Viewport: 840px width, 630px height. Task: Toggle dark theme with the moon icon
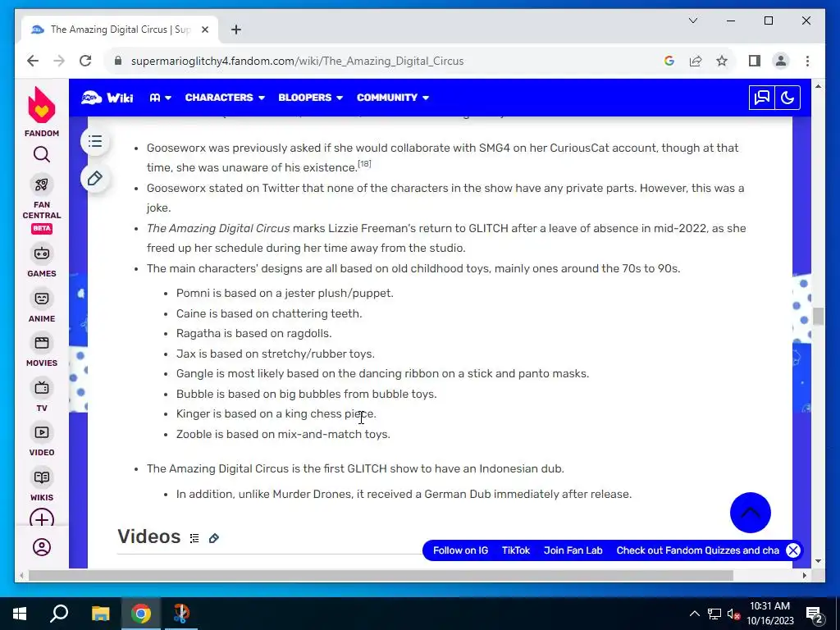tap(787, 98)
